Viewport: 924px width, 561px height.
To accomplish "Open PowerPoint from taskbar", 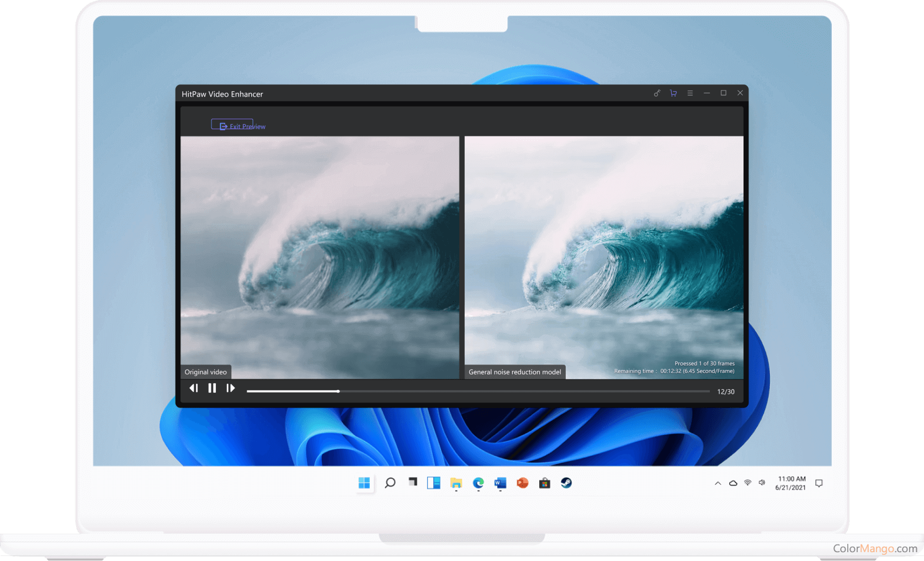I will click(x=522, y=483).
